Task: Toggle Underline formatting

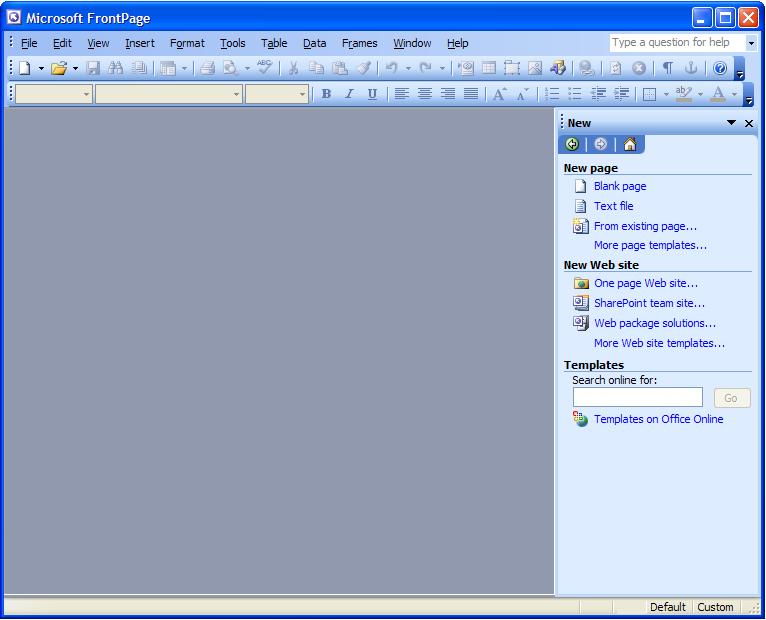Action: [372, 94]
